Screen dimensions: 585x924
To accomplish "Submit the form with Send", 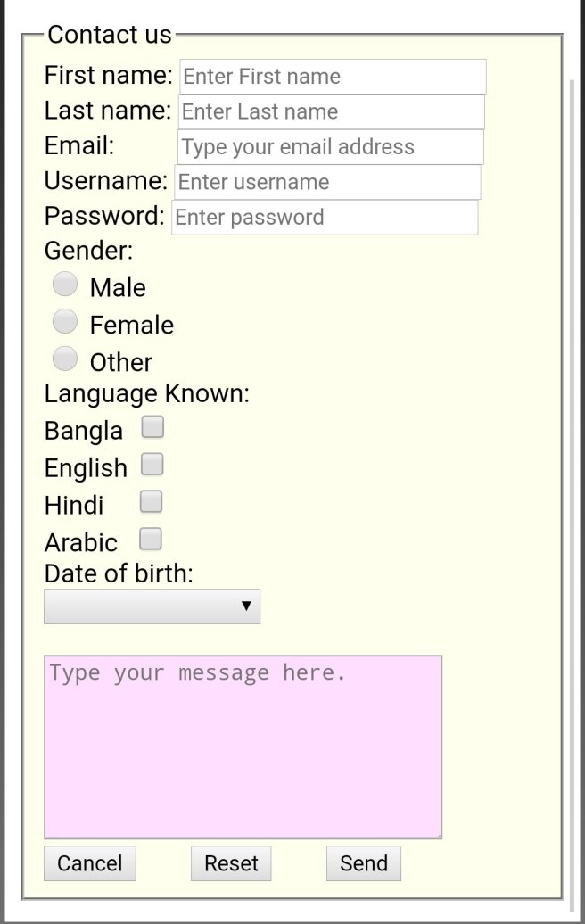I will click(x=364, y=863).
